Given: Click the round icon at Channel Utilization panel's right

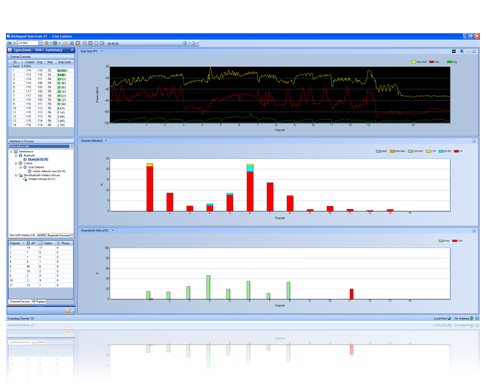Looking at the screenshot, I should click(x=473, y=141).
